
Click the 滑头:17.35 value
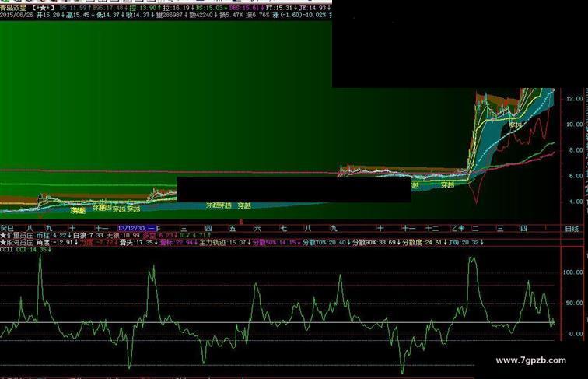pyautogui.click(x=138, y=242)
